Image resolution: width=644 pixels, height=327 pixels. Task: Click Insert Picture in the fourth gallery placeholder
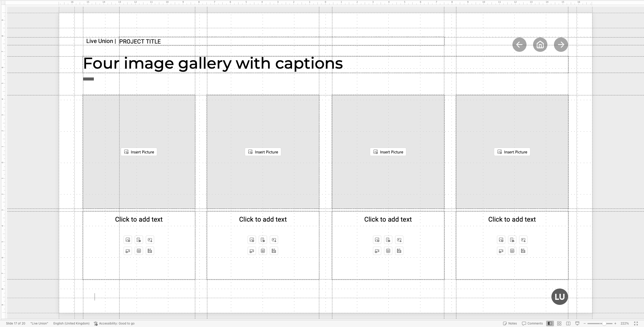tap(512, 152)
